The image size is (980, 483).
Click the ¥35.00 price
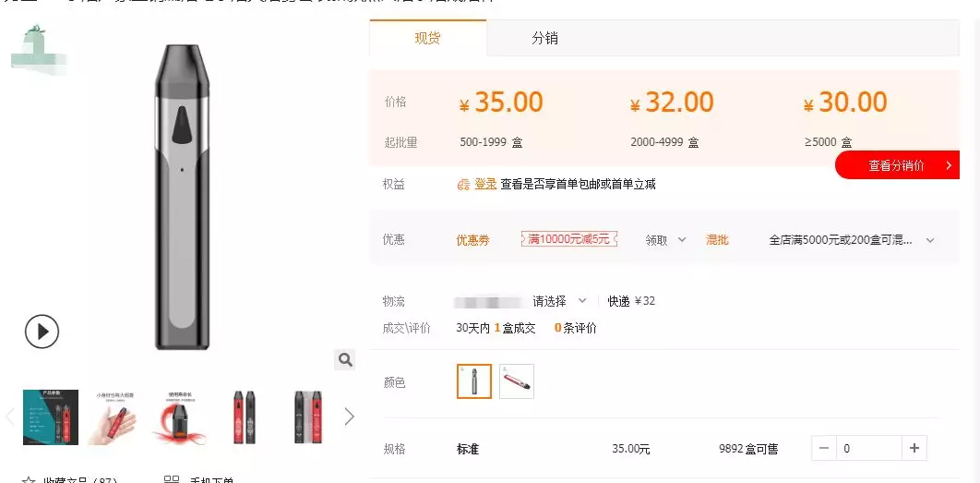[501, 103]
